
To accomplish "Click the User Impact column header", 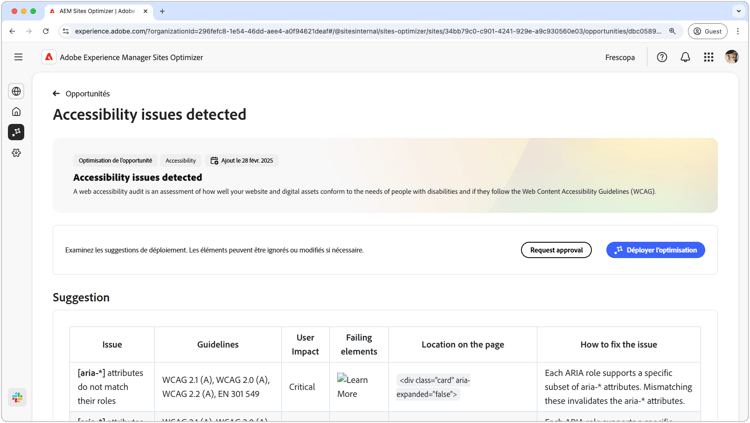I will coord(305,345).
